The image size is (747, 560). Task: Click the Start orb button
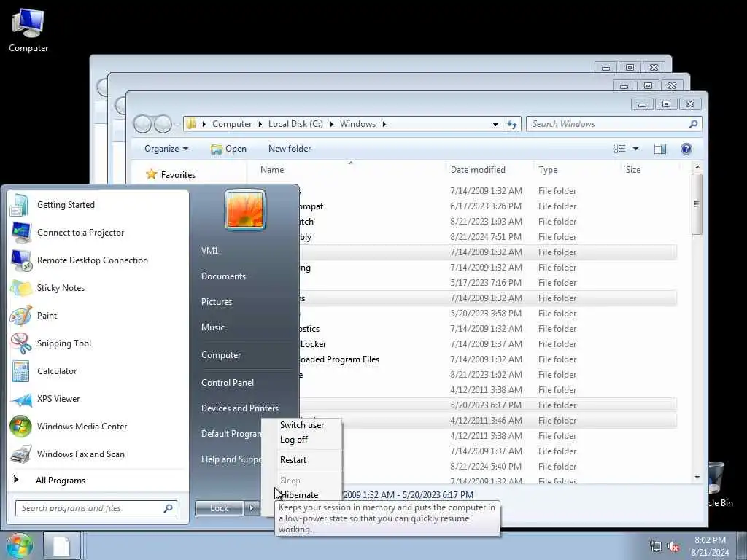click(x=19, y=545)
